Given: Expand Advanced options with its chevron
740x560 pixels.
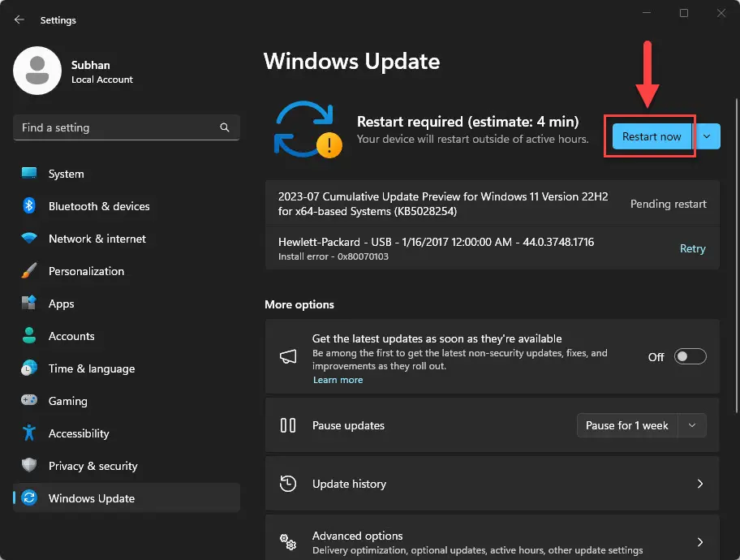Looking at the screenshot, I should 699,542.
